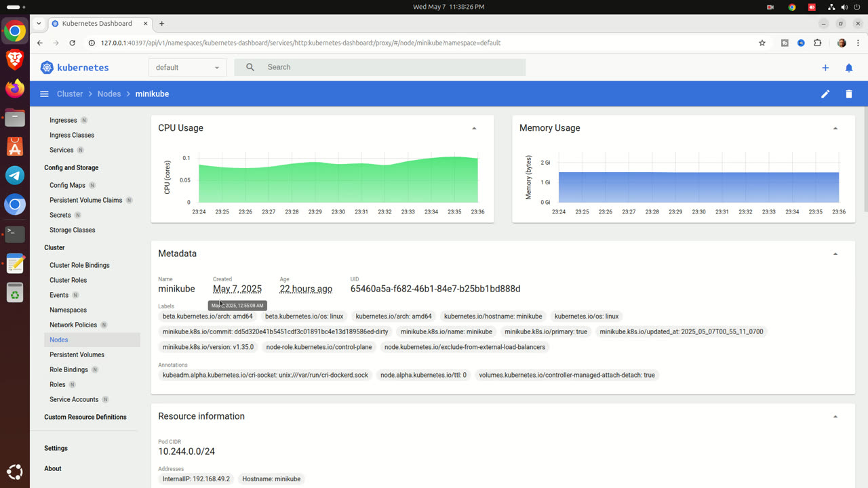
Task: Click the browser reload button
Action: click(73, 43)
